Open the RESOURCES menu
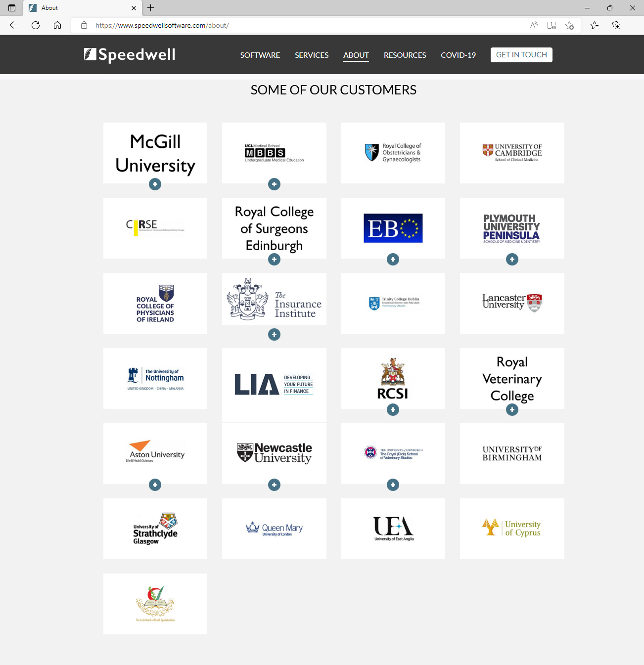Viewport: 644px width, 665px height. coord(405,55)
